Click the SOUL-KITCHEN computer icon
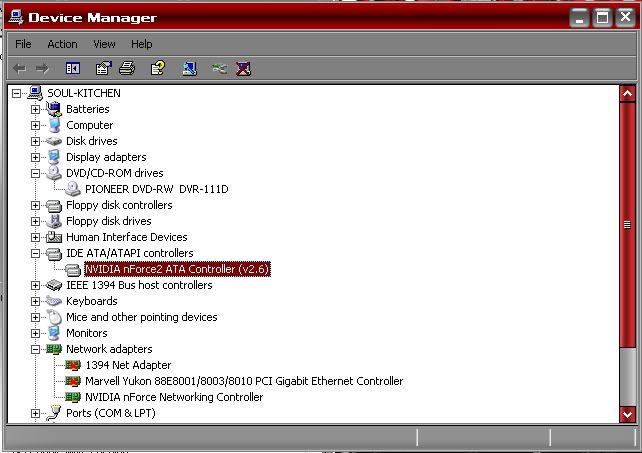642x453 pixels. 35,93
